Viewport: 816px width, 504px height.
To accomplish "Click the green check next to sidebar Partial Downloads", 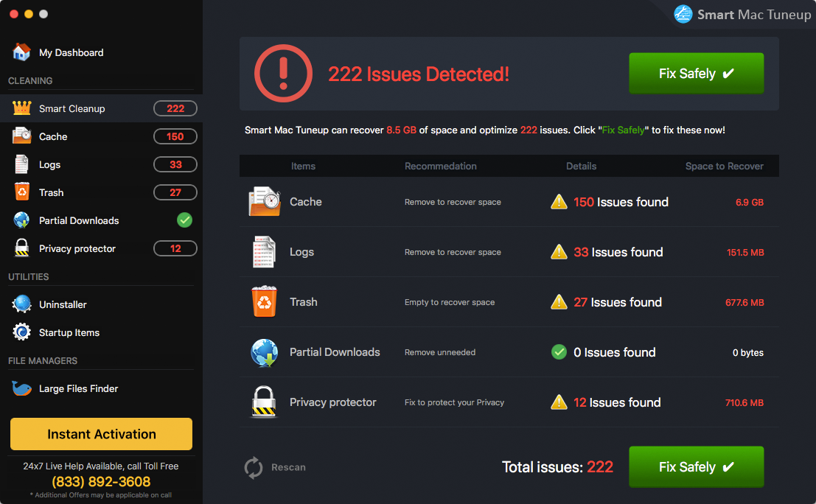I will click(x=184, y=220).
